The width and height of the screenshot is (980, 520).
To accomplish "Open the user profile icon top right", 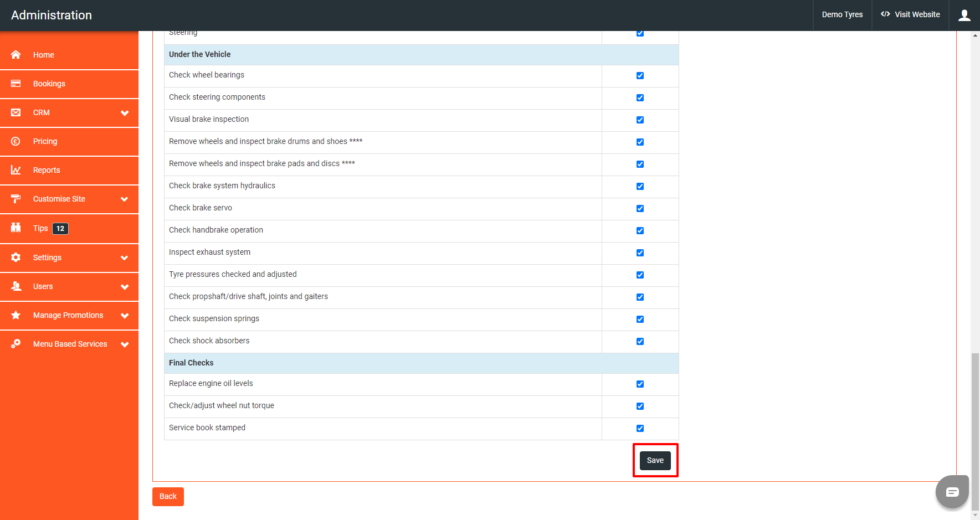I will pos(964,15).
